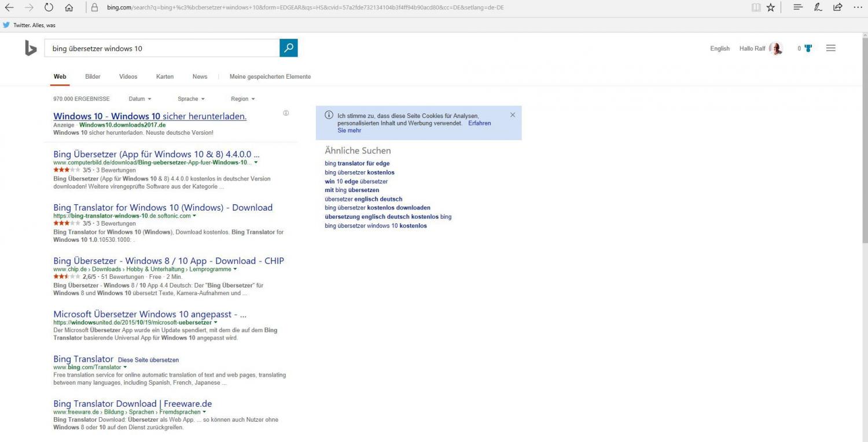Viewport: 868px width, 442px height.
Task: Expand arrow next to www.bing.com/Translator URL
Action: [125, 367]
